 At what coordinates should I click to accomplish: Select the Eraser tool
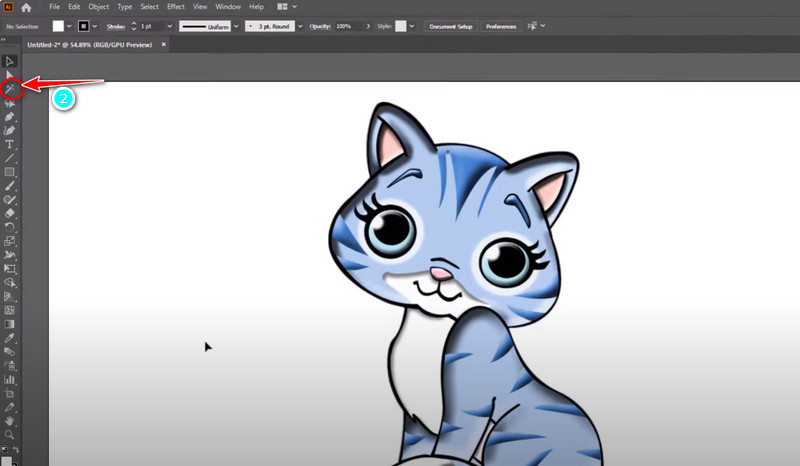coord(9,213)
